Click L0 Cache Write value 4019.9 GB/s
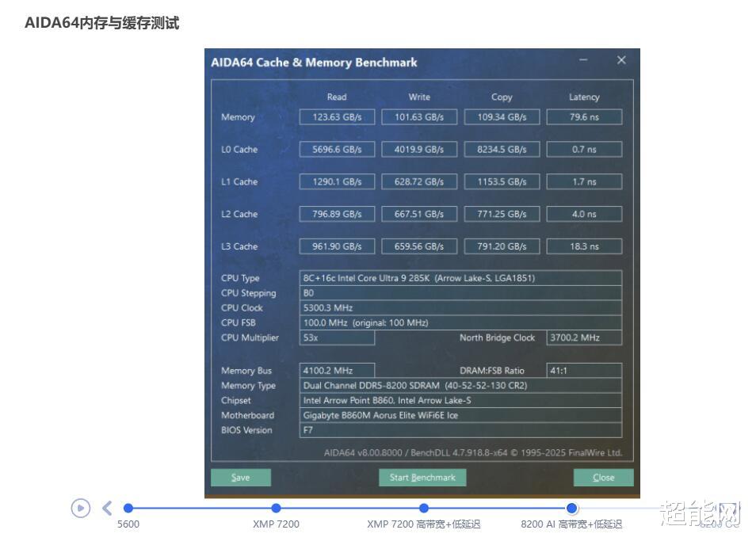The image size is (756, 545). coord(419,150)
